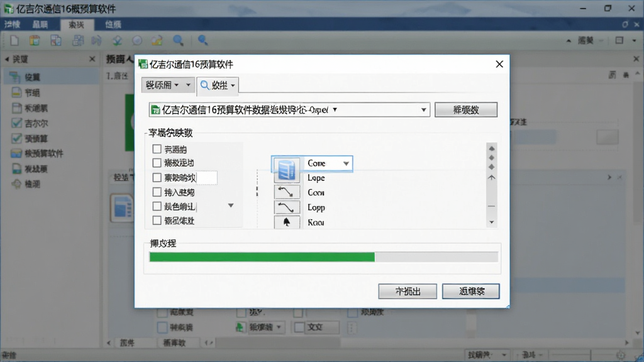
Task: Open the Cone dropdown in the list
Action: point(347,163)
